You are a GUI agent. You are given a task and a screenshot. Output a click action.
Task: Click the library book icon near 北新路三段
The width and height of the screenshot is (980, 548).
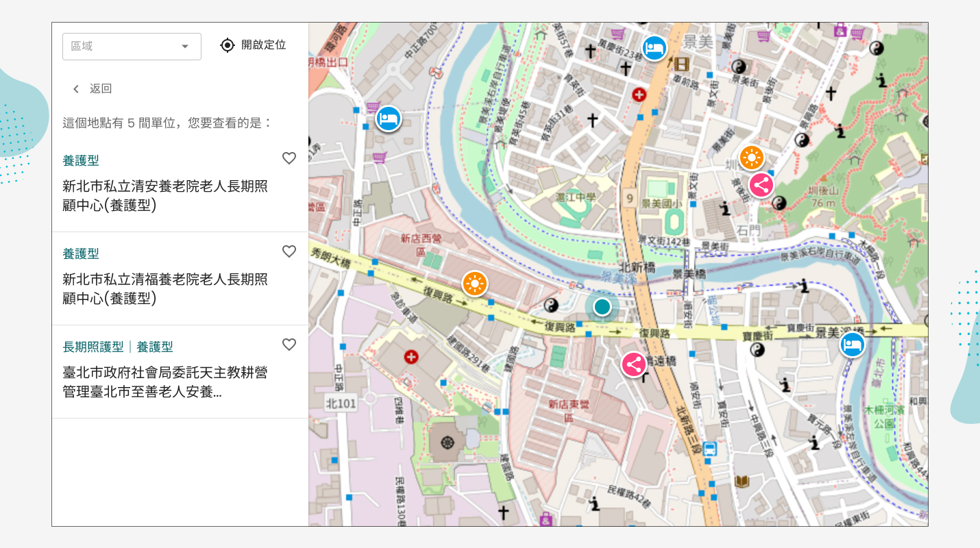pyautogui.click(x=742, y=482)
